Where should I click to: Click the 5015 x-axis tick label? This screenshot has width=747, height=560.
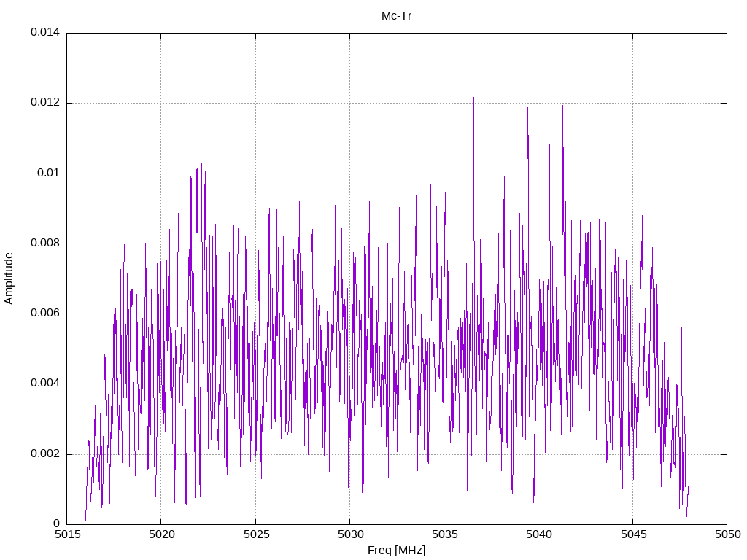click(67, 534)
